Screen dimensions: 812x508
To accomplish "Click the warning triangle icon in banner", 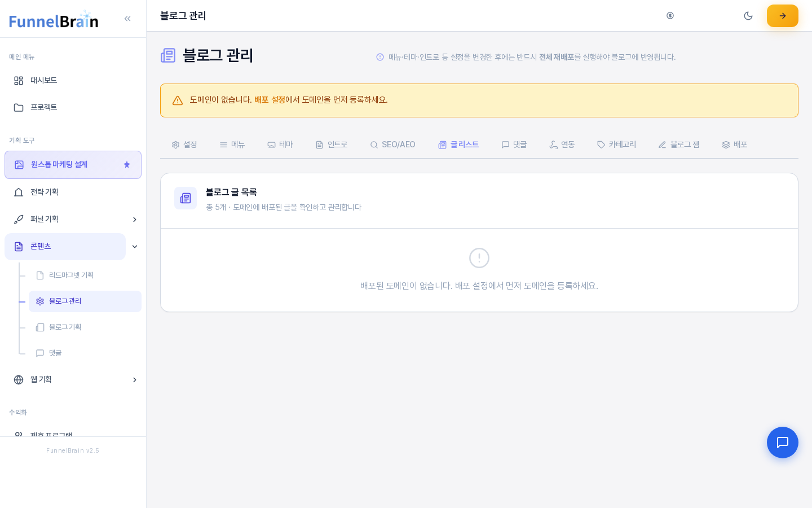I will click(x=178, y=100).
